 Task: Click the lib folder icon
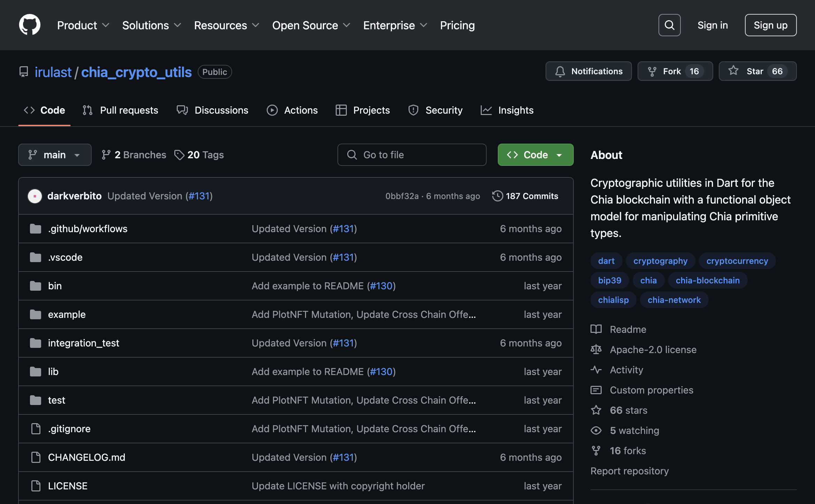(x=36, y=372)
